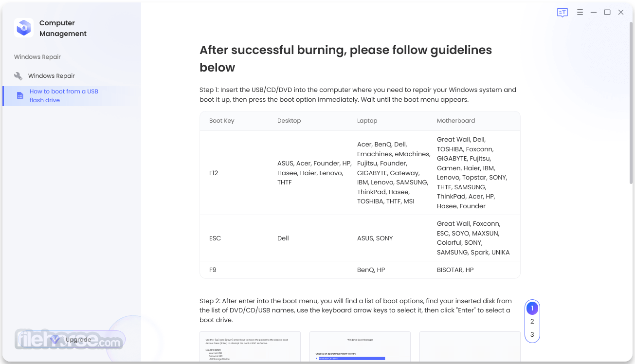Click the F12 motherboard cell starting with Great Wall, Dell
Viewport: 635px width, 364px height.
tap(472, 173)
